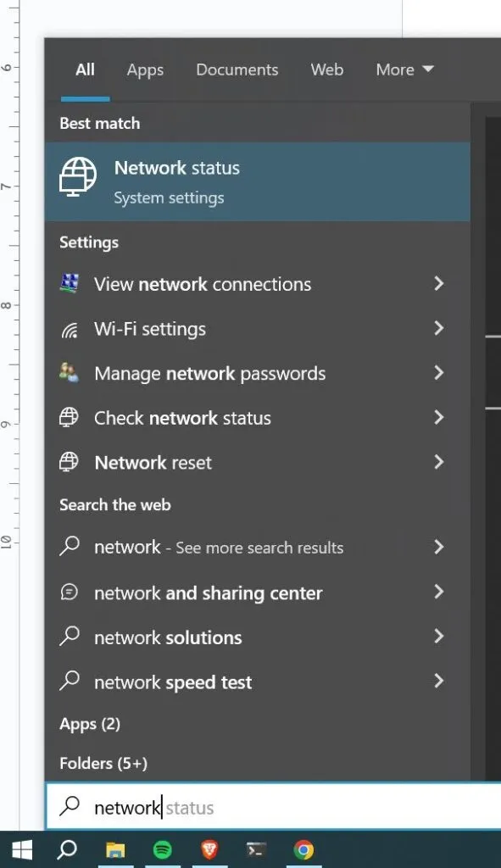Screen dimensions: 501x868
Task: Switch to the Apps tab
Action: click(x=144, y=70)
